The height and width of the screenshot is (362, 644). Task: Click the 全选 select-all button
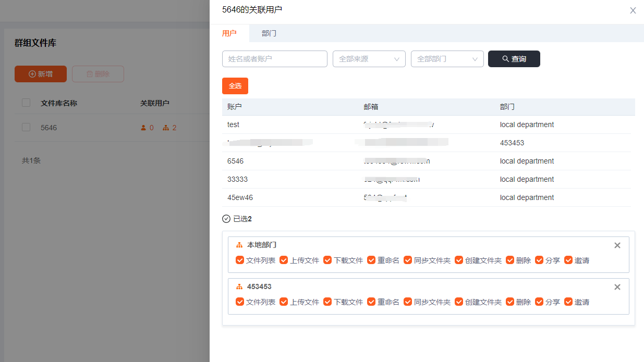(x=235, y=86)
